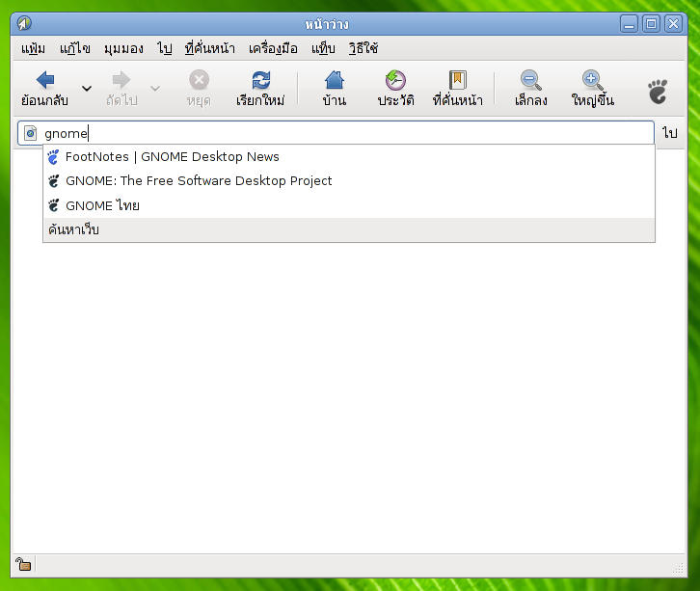Click the security lock icon in status bar
This screenshot has height=591, width=700.
pos(23,564)
